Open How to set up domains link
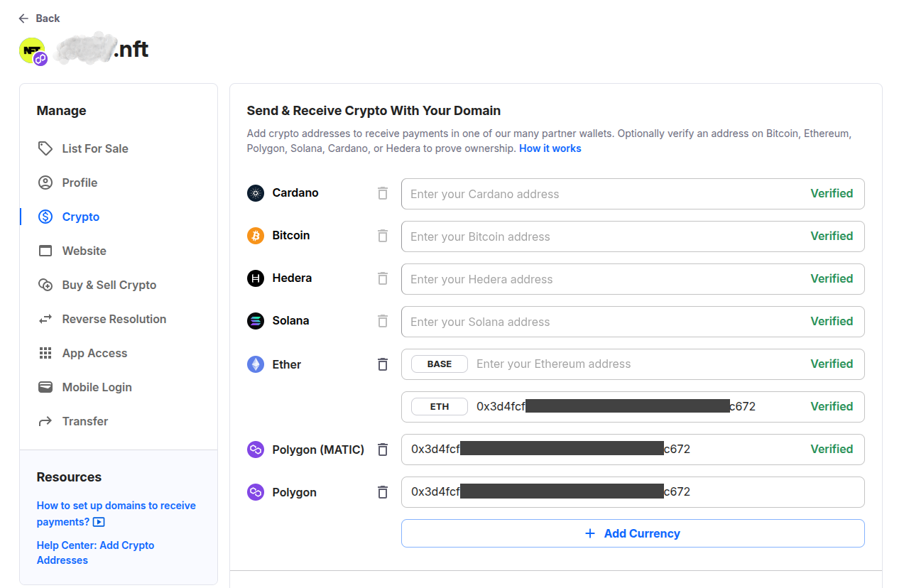The image size is (904, 588). [x=116, y=513]
